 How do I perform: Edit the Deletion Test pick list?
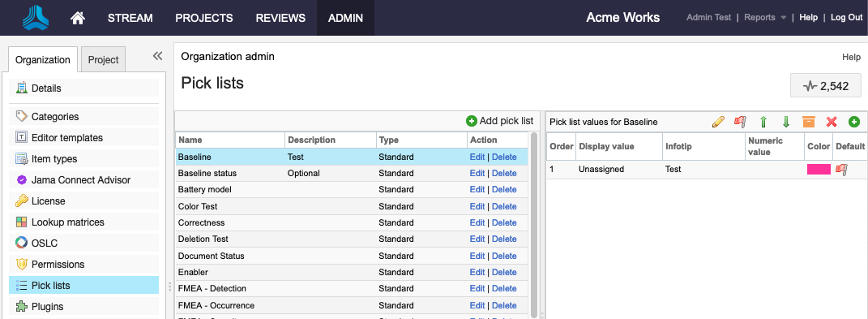[x=477, y=239]
